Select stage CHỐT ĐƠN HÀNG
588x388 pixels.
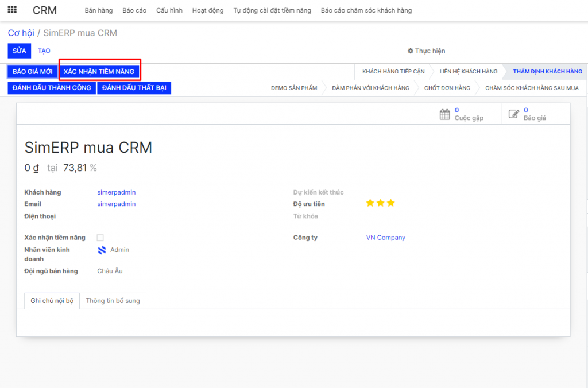coord(447,88)
